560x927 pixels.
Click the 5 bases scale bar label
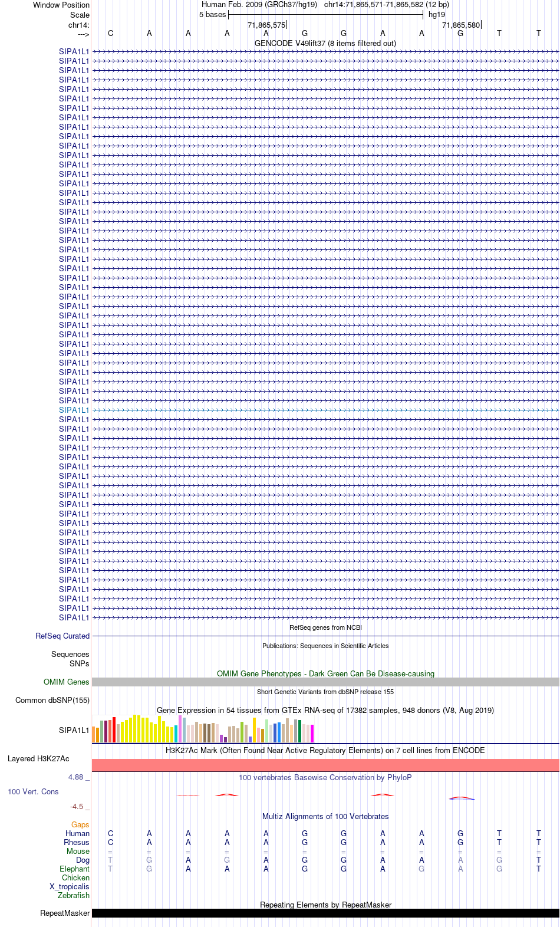pyautogui.click(x=212, y=15)
